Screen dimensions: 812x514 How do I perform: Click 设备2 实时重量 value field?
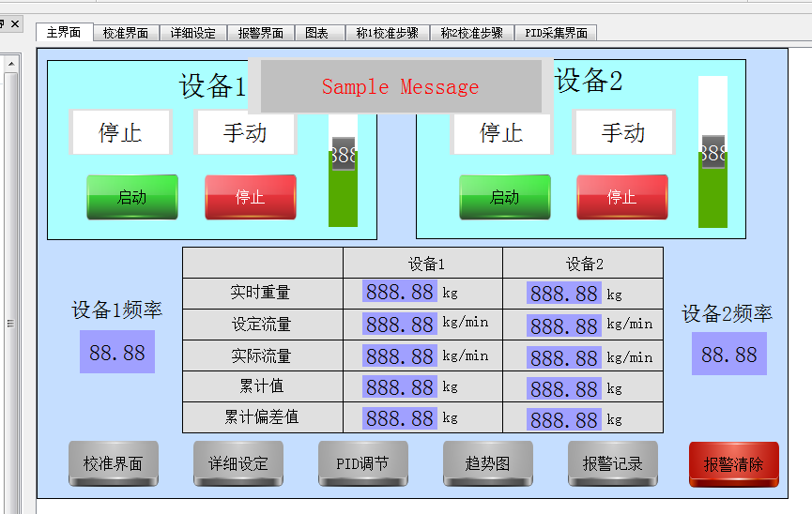coord(564,293)
